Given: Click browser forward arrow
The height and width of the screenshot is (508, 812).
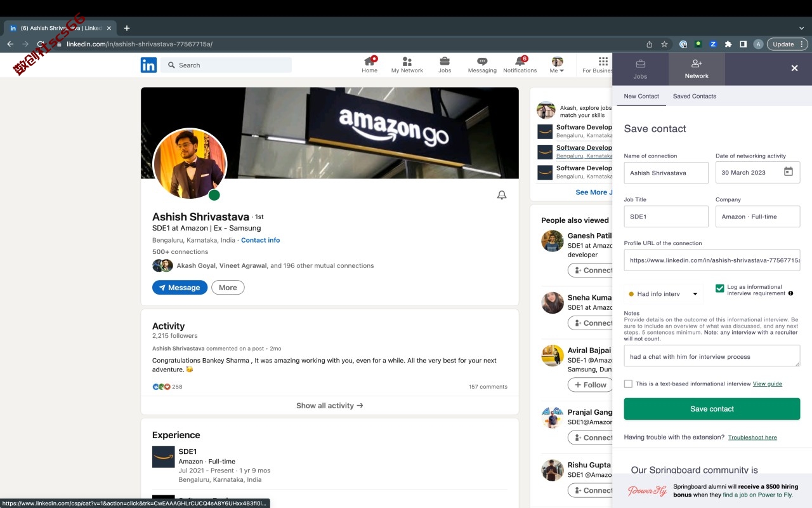Looking at the screenshot, I should pos(25,44).
